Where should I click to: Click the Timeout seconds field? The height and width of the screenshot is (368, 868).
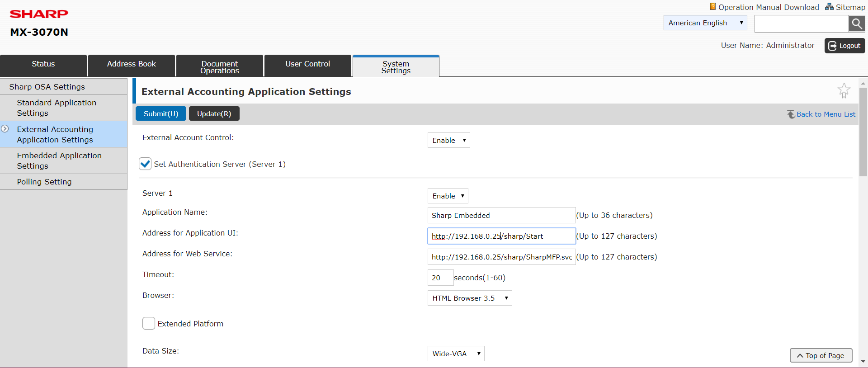point(440,278)
